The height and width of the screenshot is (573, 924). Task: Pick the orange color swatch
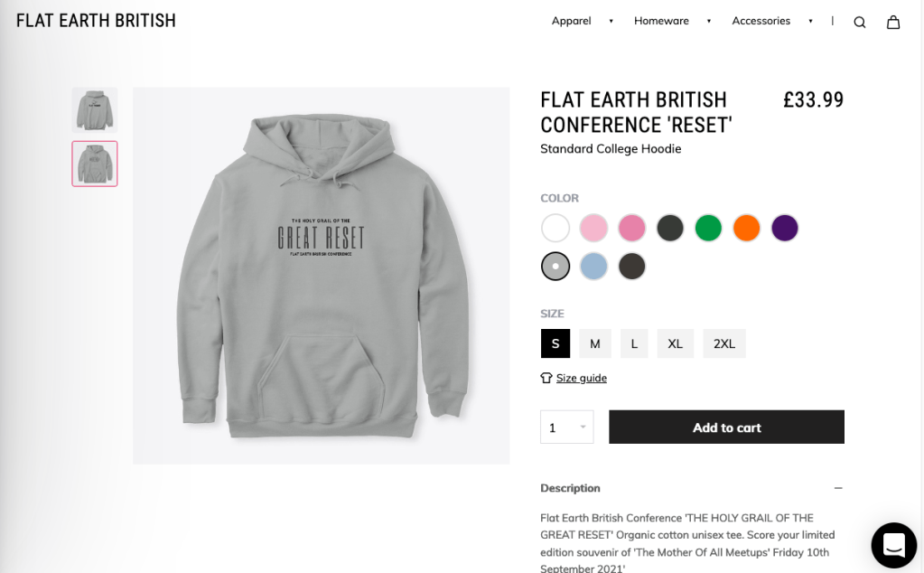click(x=747, y=228)
